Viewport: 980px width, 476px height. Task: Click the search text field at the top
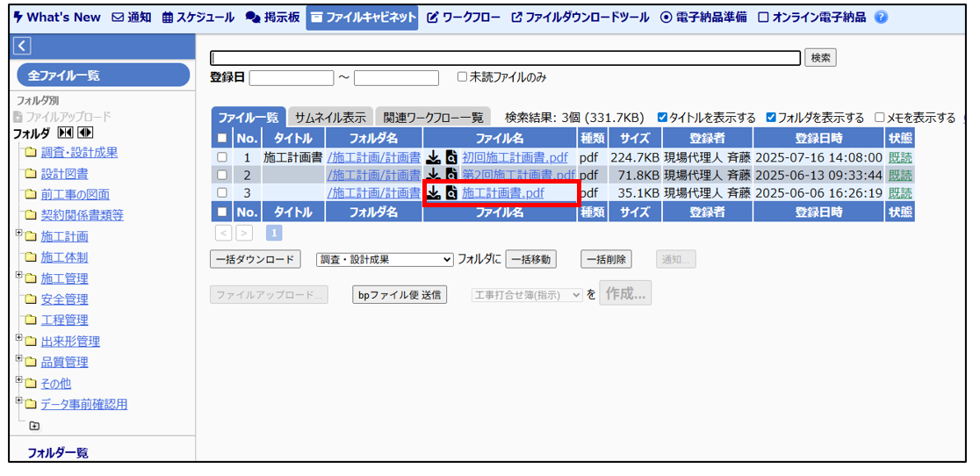[x=506, y=58]
